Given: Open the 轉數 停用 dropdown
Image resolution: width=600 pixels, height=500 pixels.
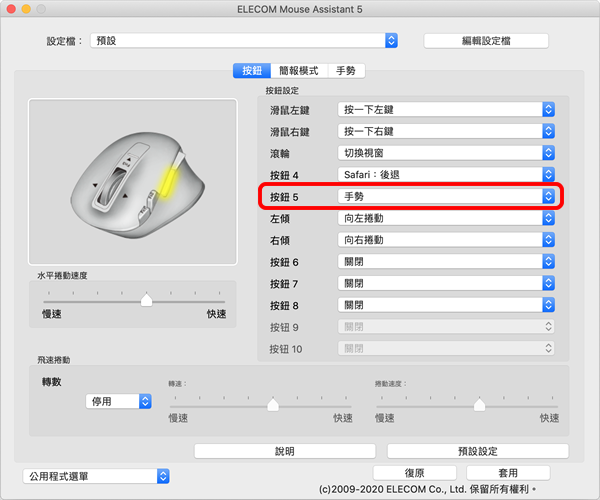Looking at the screenshot, I should tap(119, 401).
